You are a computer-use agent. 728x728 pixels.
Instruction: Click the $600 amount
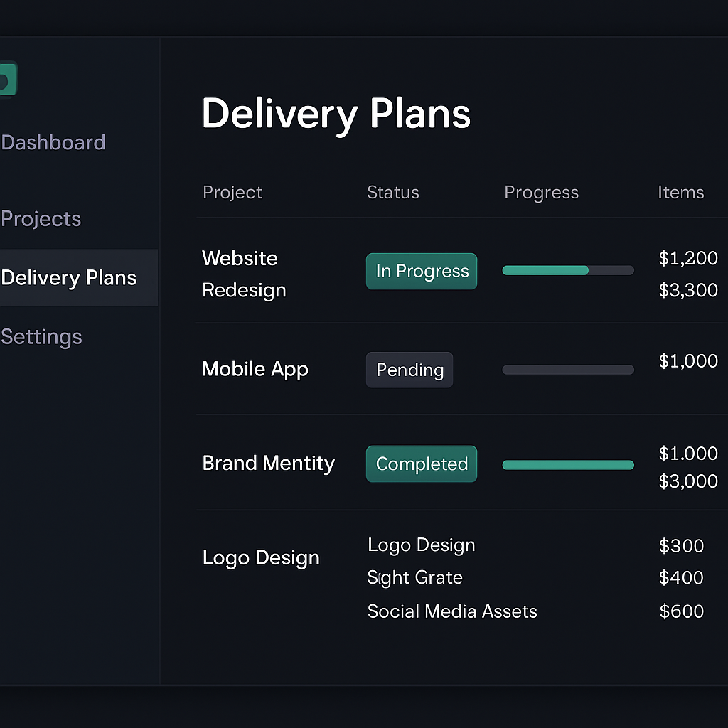point(681,611)
